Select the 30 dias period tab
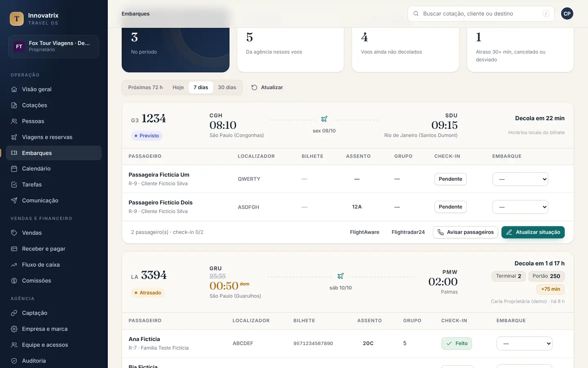 point(227,88)
